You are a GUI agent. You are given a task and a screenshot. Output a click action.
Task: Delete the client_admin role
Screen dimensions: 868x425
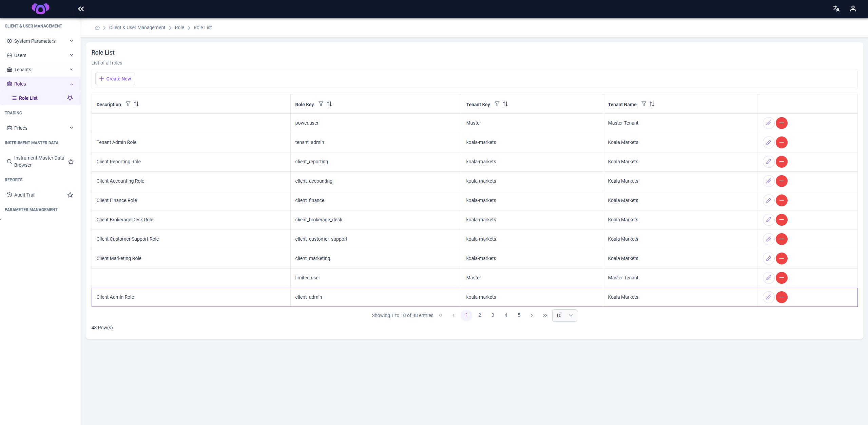pos(782,297)
